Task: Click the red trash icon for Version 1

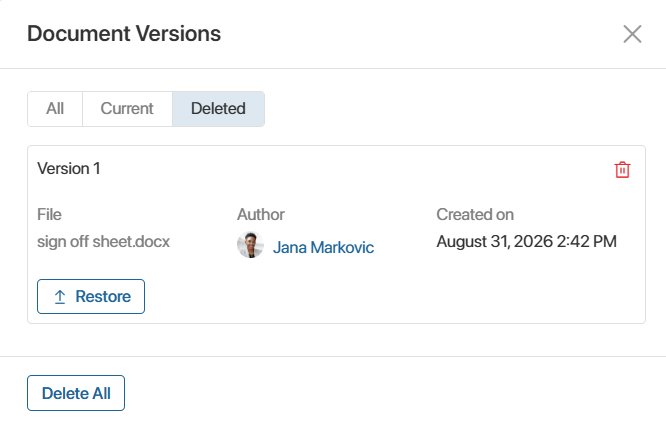Action: click(x=622, y=169)
